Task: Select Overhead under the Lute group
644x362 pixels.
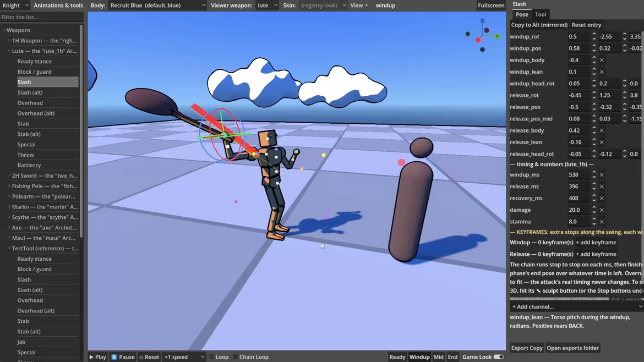Action: click(30, 103)
